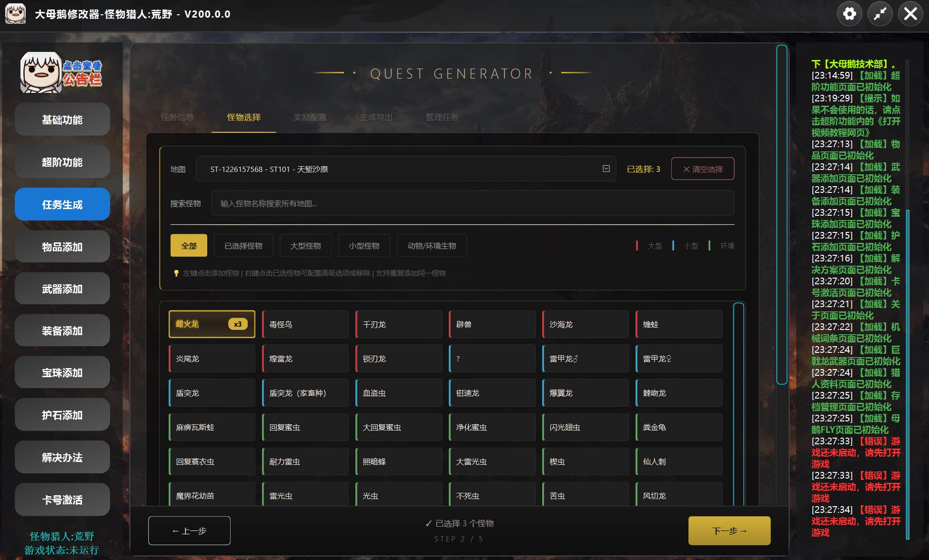Add the 闪光翅虫 creature

point(586,427)
